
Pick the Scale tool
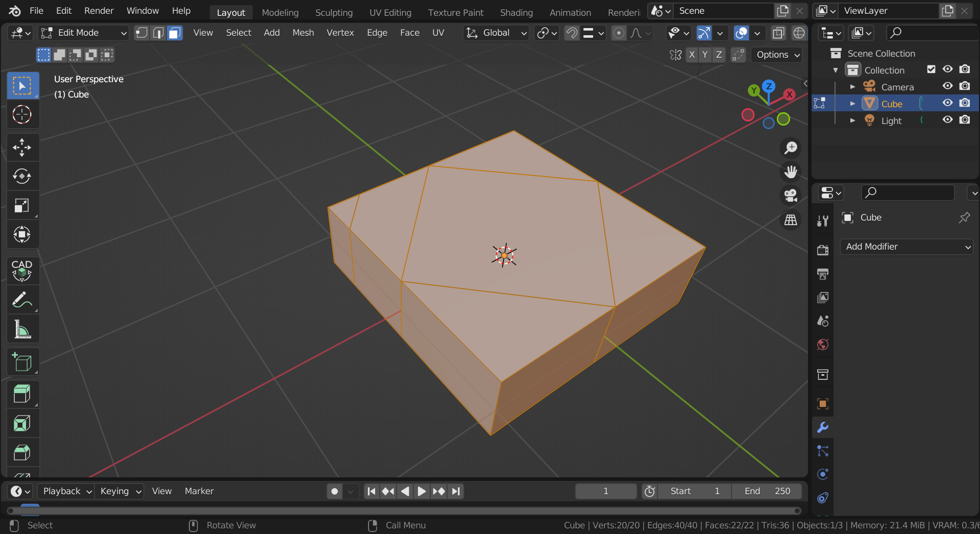pyautogui.click(x=22, y=206)
